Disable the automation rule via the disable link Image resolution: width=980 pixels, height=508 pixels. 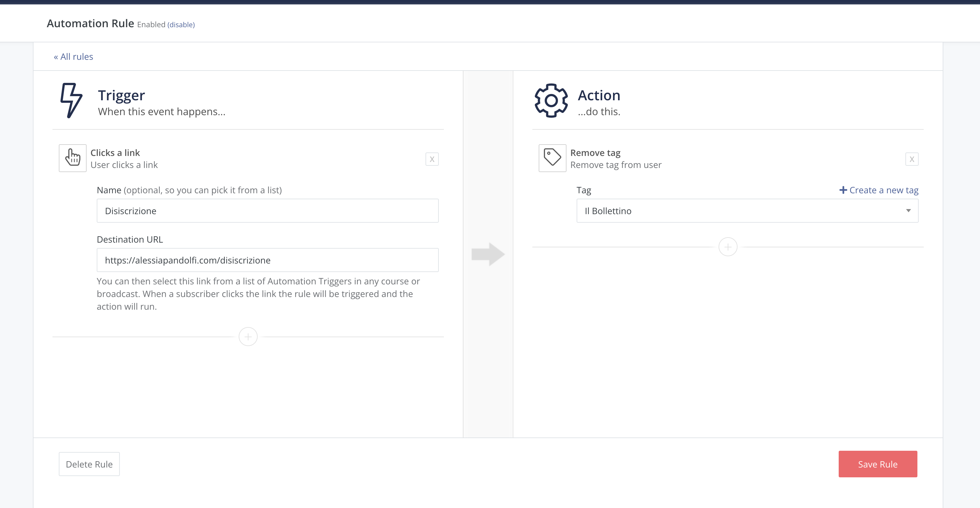[x=181, y=25]
